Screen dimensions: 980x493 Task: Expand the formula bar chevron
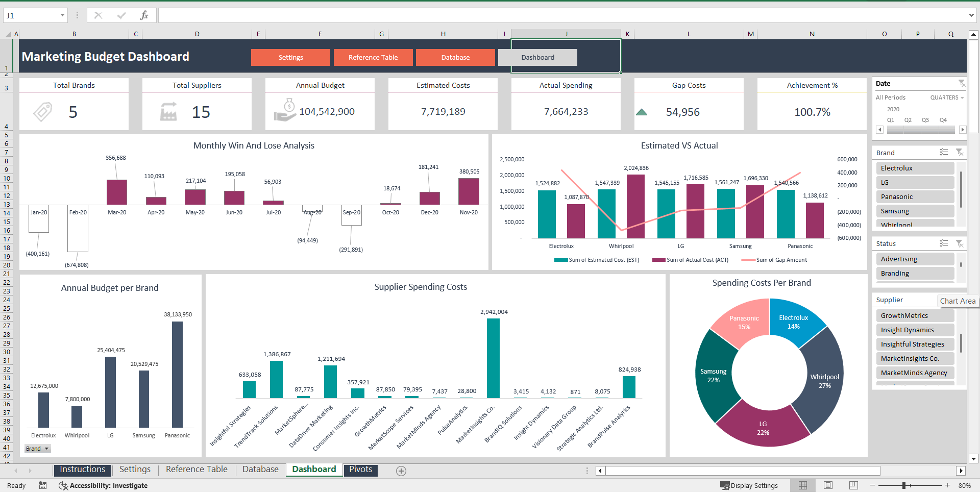pos(971,15)
